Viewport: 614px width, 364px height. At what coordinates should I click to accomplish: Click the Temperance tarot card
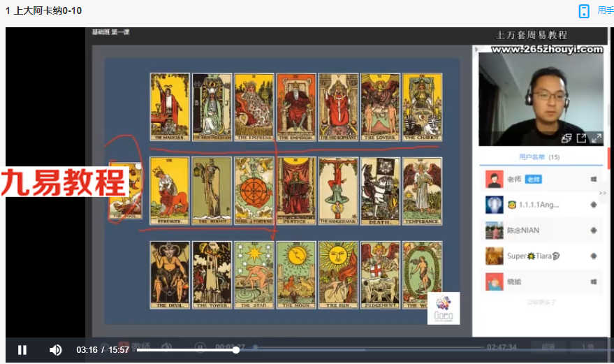422,191
